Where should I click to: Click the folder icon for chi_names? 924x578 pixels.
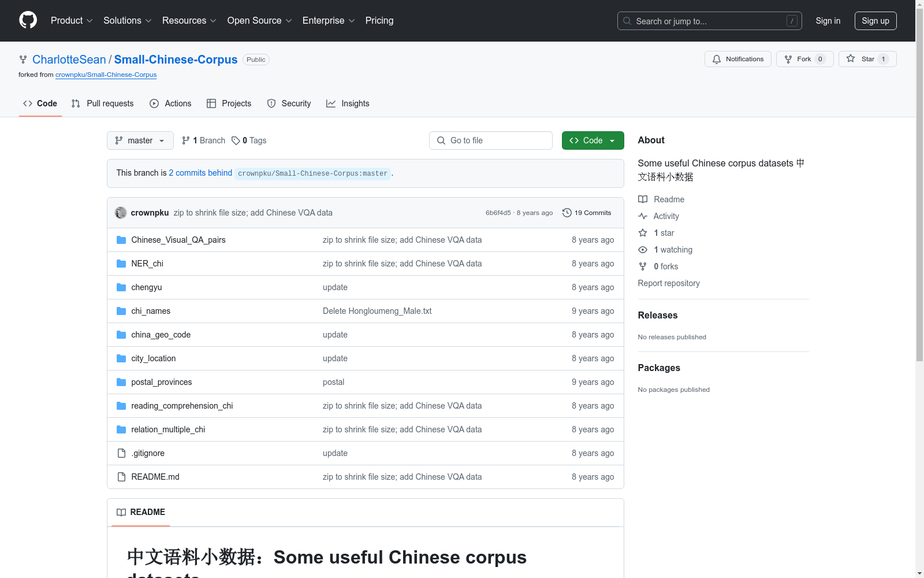[121, 311]
